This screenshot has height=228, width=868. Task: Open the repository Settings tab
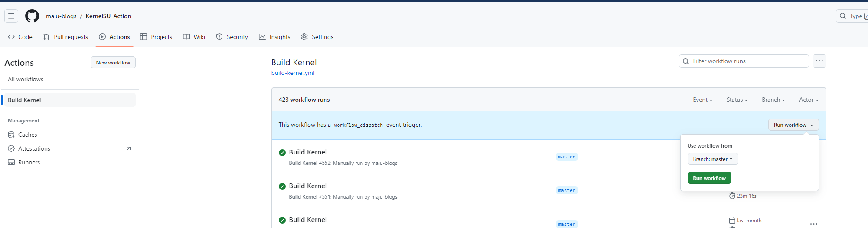click(317, 37)
